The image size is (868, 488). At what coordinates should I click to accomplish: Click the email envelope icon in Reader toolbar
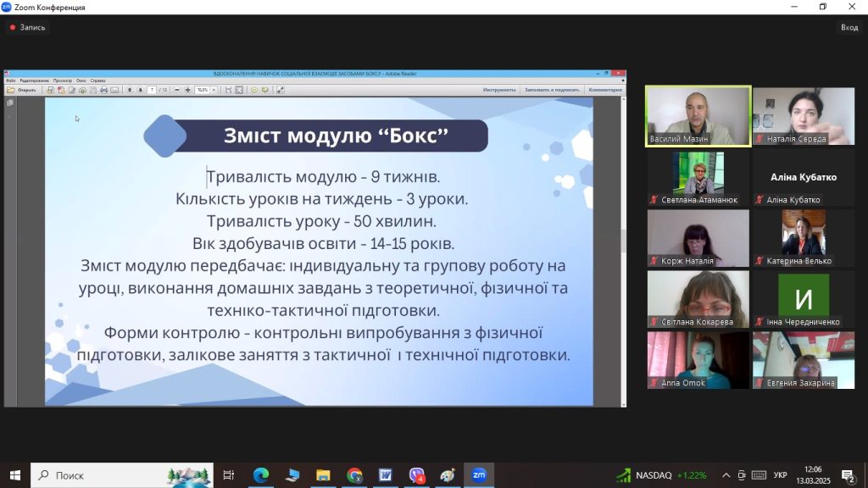[x=114, y=90]
